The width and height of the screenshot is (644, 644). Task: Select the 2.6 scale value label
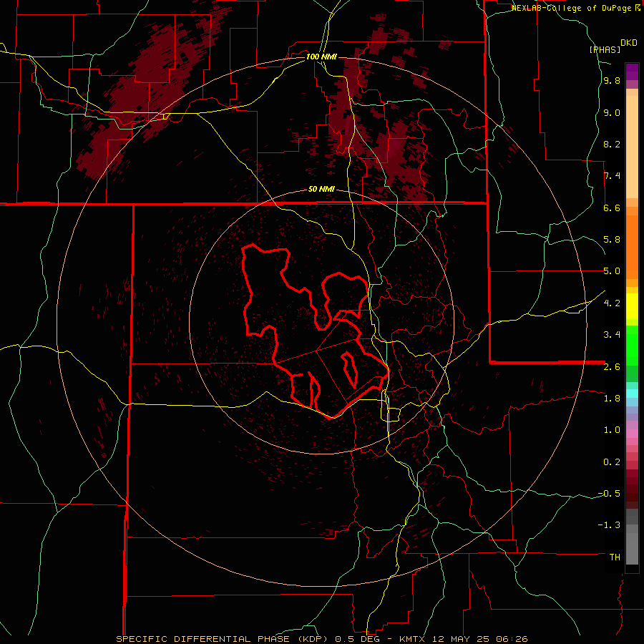(612, 367)
